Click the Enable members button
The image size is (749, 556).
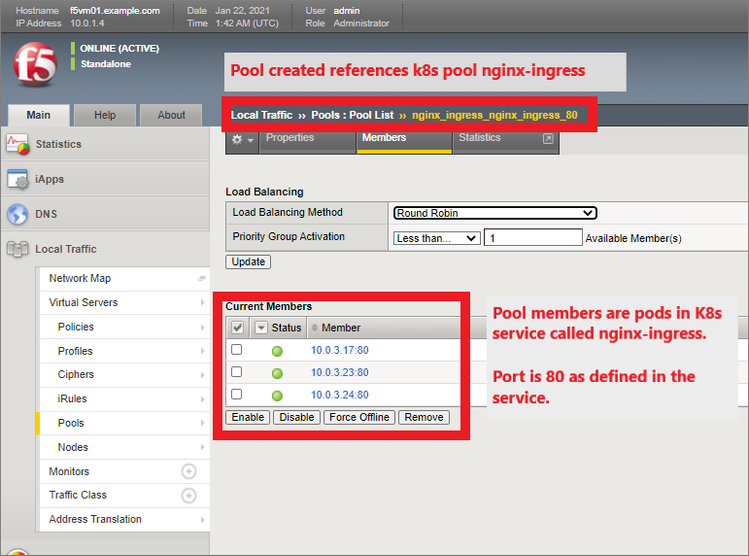tap(248, 417)
